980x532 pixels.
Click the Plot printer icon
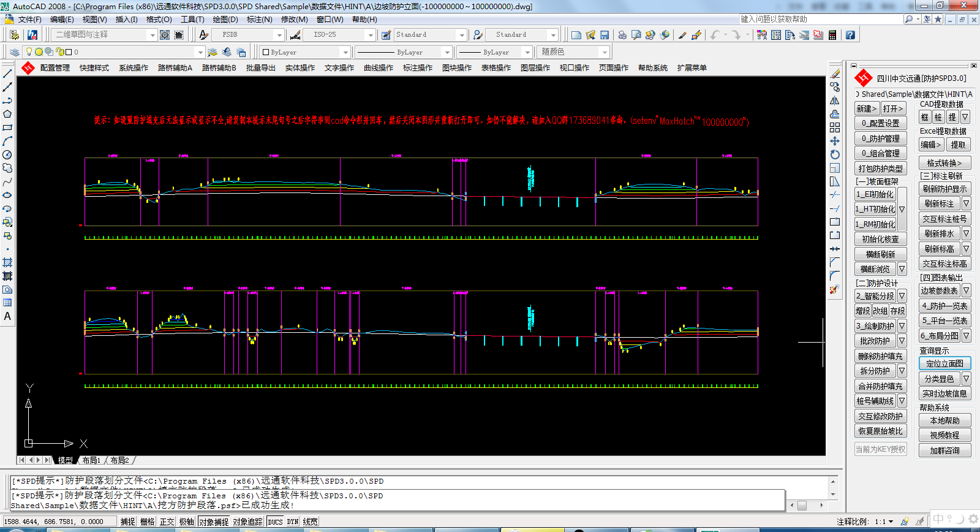[x=622, y=35]
